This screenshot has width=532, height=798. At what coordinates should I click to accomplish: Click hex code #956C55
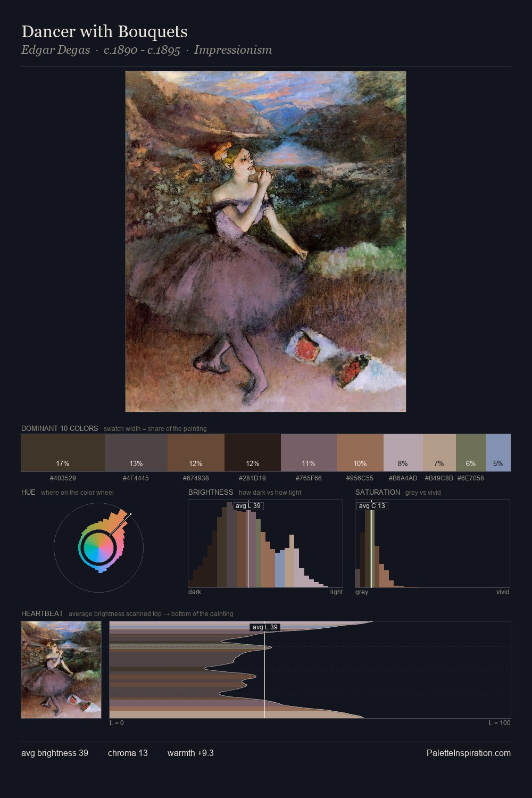click(x=360, y=478)
